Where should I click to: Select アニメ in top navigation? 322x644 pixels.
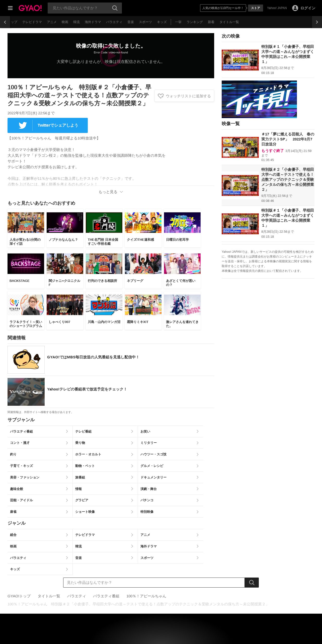click(x=52, y=22)
